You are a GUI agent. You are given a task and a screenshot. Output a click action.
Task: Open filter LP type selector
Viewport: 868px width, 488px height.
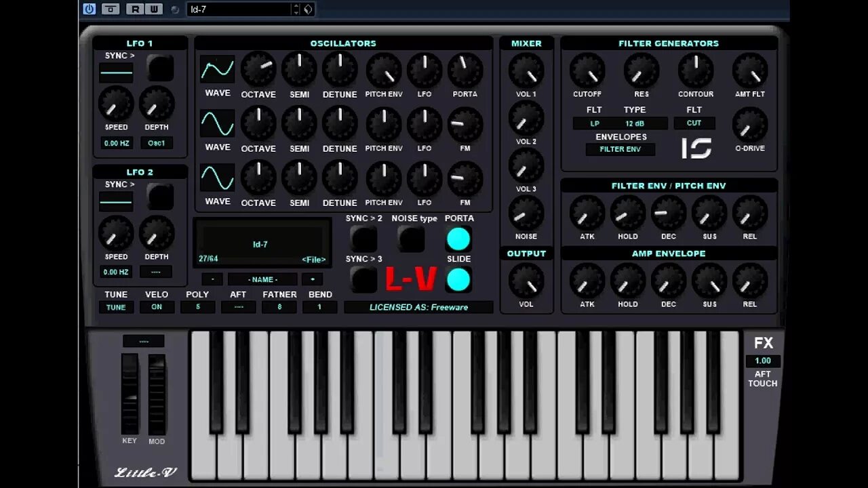[x=594, y=123]
